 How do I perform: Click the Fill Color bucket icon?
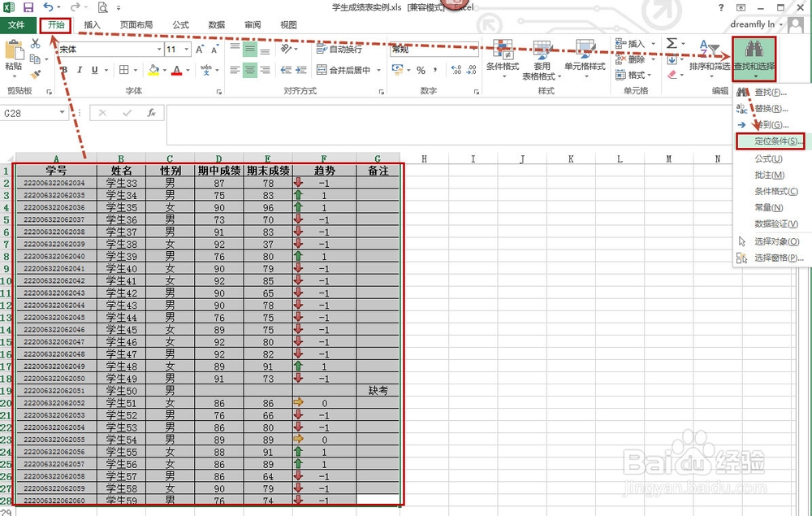(x=153, y=69)
